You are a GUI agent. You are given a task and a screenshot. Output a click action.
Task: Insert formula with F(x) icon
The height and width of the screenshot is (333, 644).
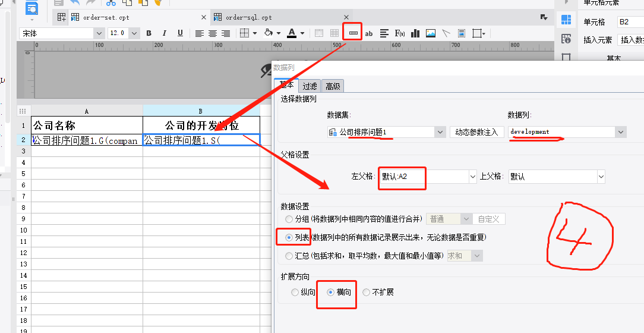point(400,33)
